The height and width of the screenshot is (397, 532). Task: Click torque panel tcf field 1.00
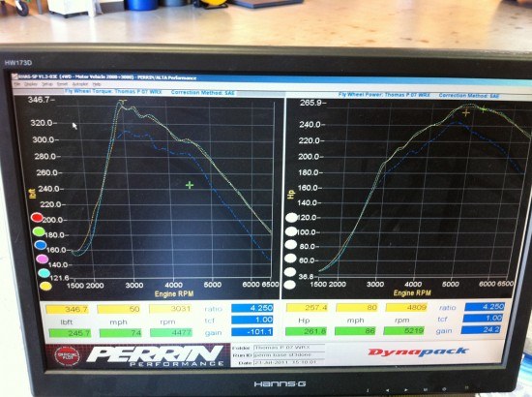252,320
